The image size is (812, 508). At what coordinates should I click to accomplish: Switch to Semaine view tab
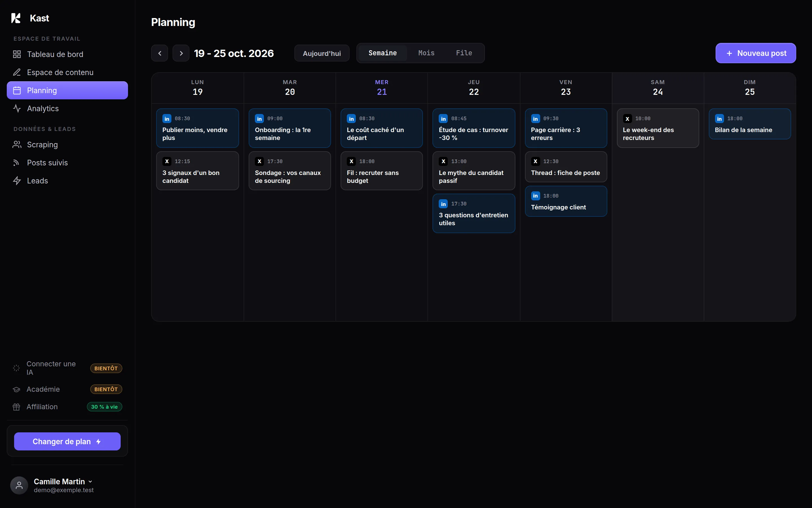(x=383, y=53)
